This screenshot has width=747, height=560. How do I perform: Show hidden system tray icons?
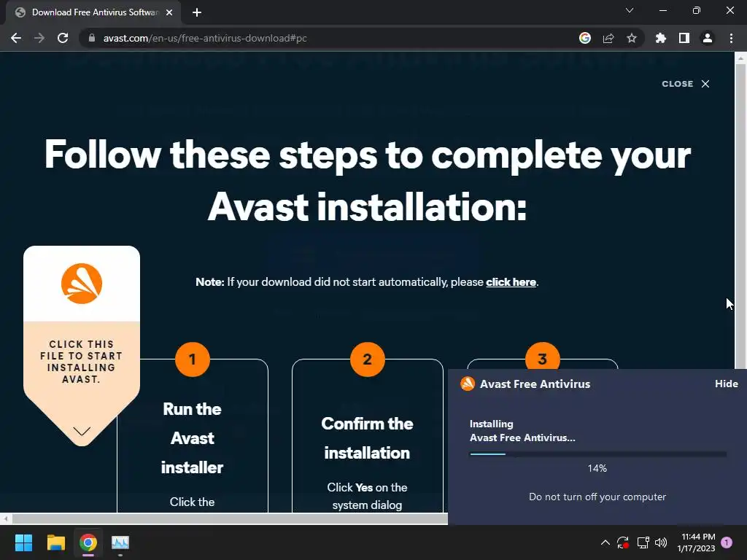click(605, 542)
